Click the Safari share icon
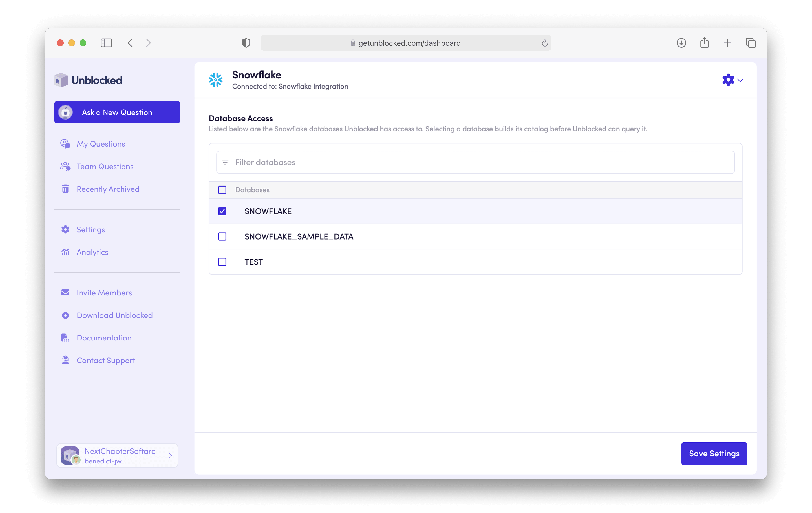This screenshot has height=513, width=812. click(704, 43)
